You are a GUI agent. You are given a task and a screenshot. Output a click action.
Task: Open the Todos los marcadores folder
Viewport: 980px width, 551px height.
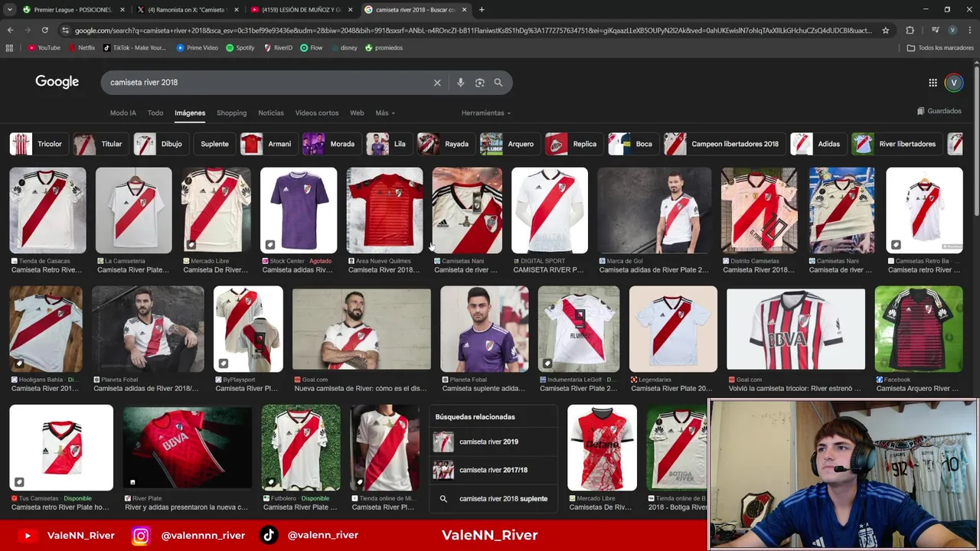click(x=940, y=47)
